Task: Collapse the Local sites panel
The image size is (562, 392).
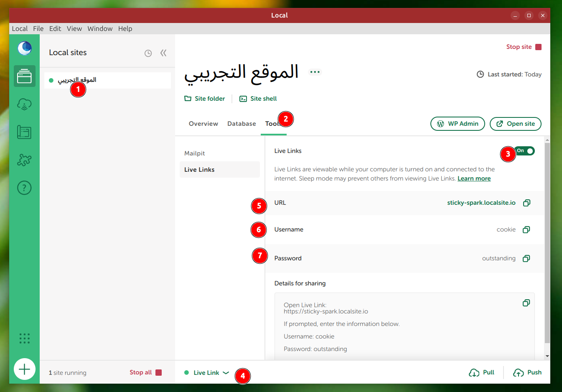Action: [163, 53]
